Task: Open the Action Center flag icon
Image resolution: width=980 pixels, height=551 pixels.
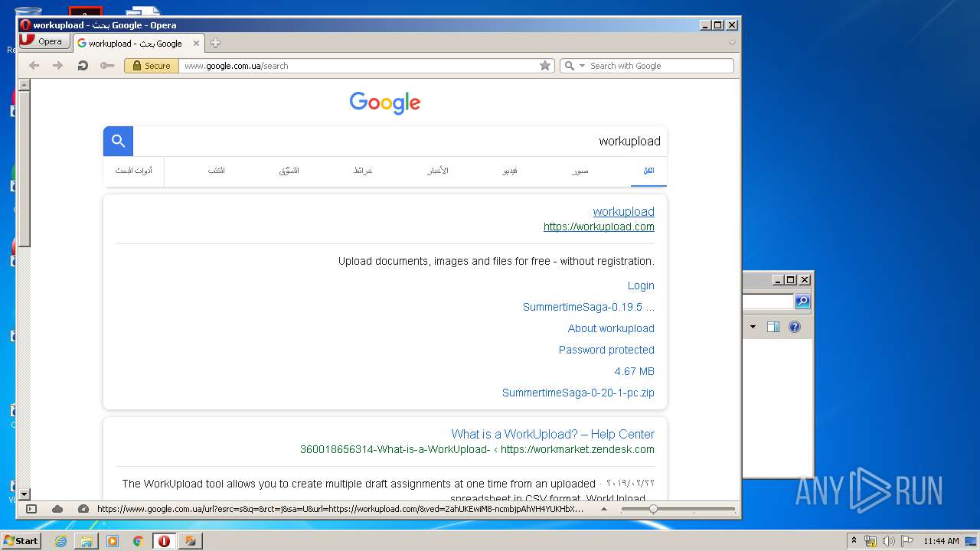Action: (x=907, y=541)
